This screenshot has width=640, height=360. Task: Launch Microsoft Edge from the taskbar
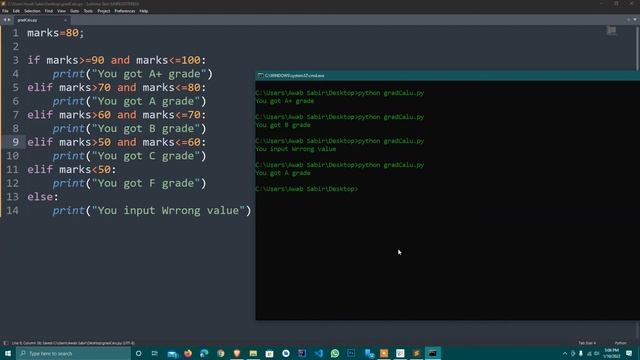(204, 353)
